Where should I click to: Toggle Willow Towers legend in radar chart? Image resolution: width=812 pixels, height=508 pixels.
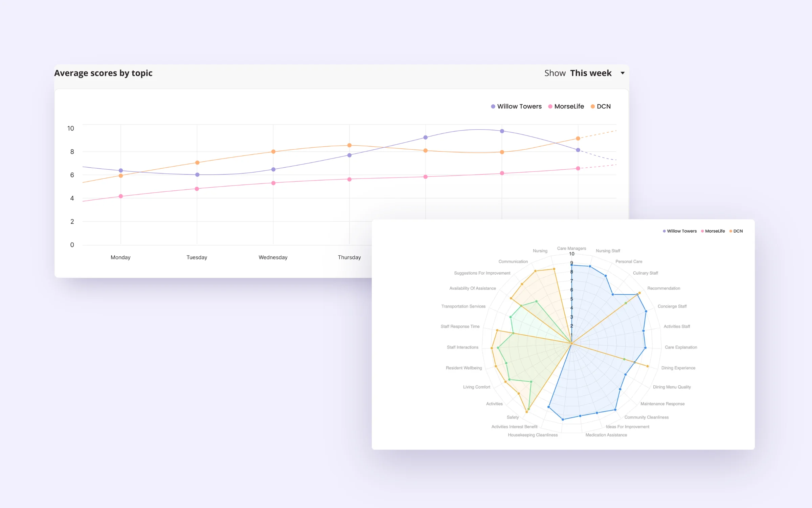[x=680, y=231]
